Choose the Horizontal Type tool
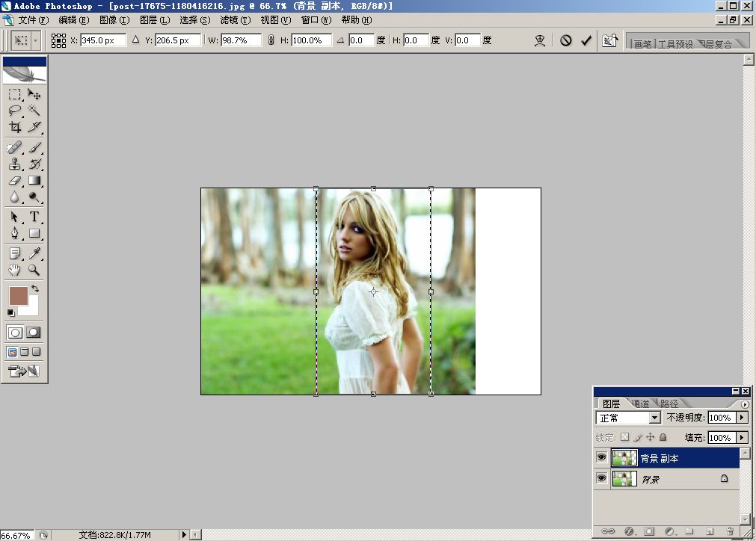756x541 pixels. tap(34, 217)
